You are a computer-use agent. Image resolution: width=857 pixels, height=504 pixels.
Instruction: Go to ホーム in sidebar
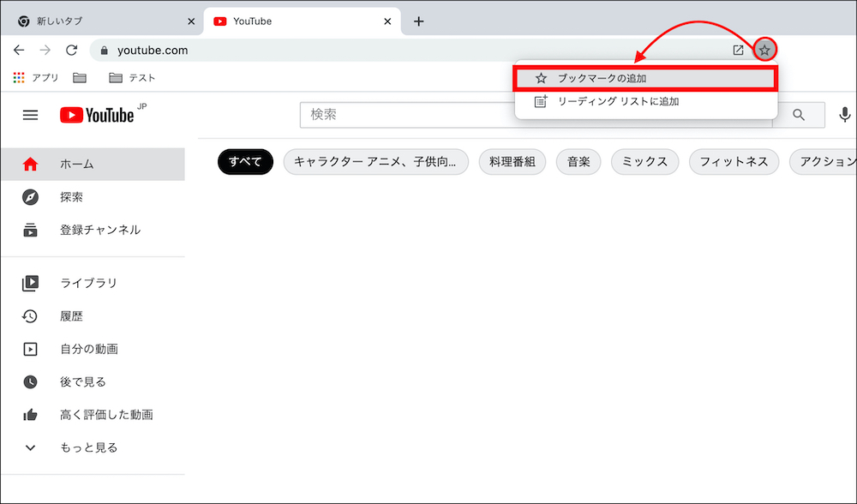[93, 164]
